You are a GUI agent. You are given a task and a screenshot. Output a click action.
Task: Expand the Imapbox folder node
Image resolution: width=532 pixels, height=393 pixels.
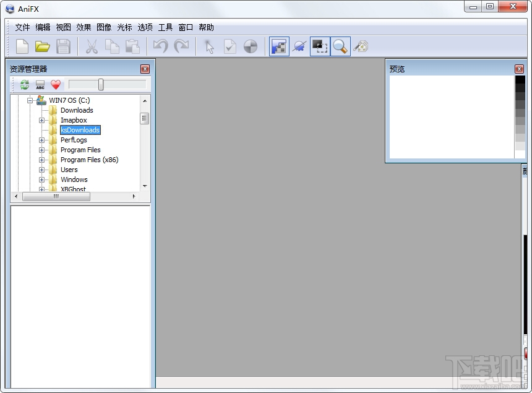click(41, 120)
